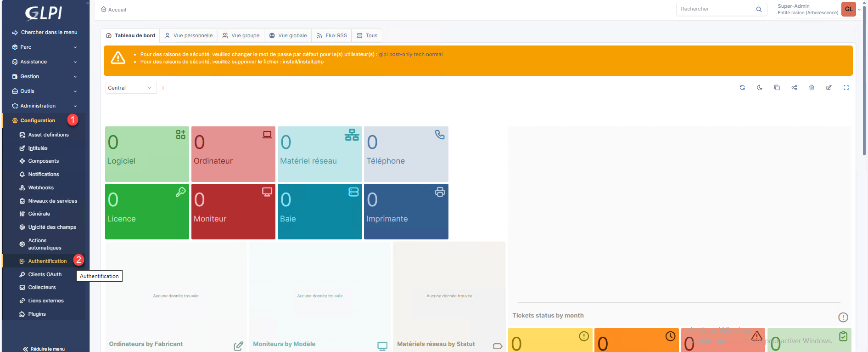
Task: Expand the Parc menu
Action: (45, 47)
